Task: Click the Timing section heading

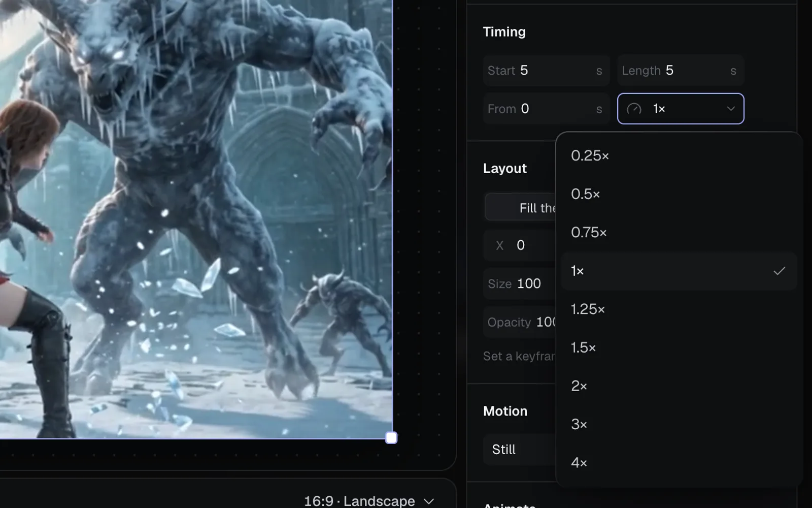Action: tap(504, 32)
